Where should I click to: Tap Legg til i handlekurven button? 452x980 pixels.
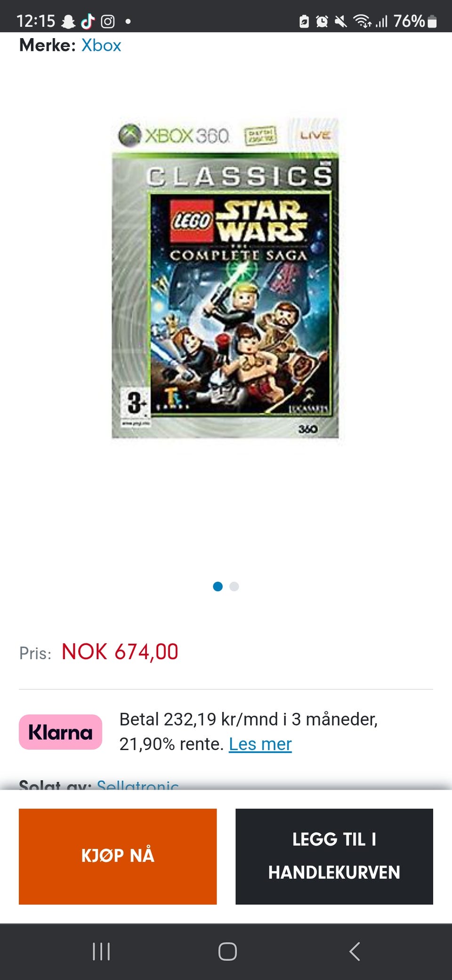[x=334, y=857]
